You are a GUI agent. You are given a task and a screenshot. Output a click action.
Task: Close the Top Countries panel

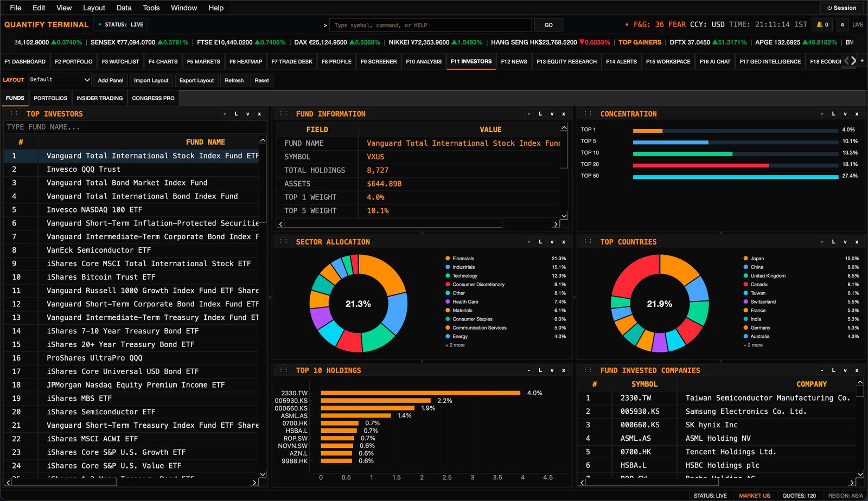[857, 242]
